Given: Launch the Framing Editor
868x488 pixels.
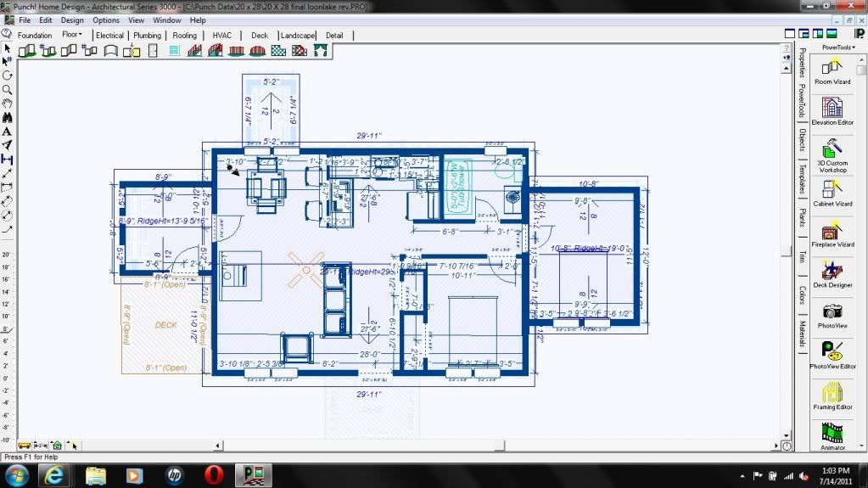Looking at the screenshot, I should [832, 396].
